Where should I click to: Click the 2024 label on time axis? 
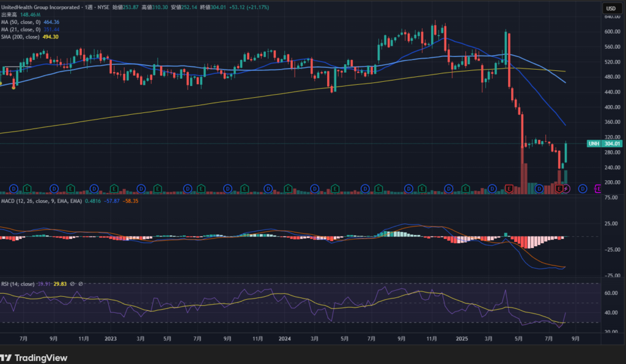tap(285, 339)
